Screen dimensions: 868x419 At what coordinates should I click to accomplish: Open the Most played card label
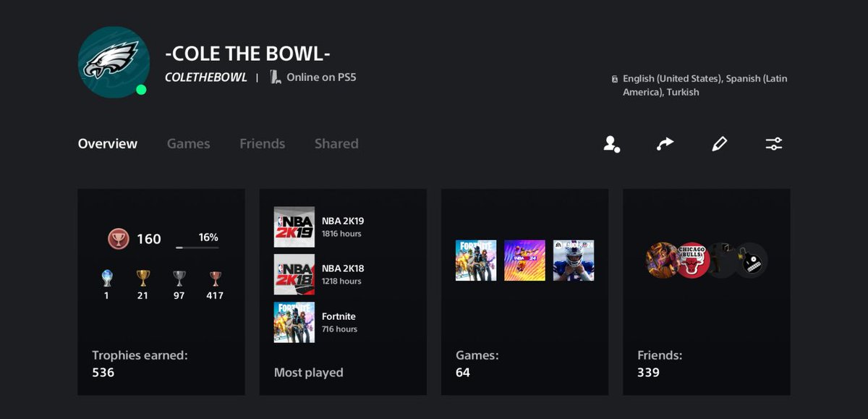(x=308, y=373)
